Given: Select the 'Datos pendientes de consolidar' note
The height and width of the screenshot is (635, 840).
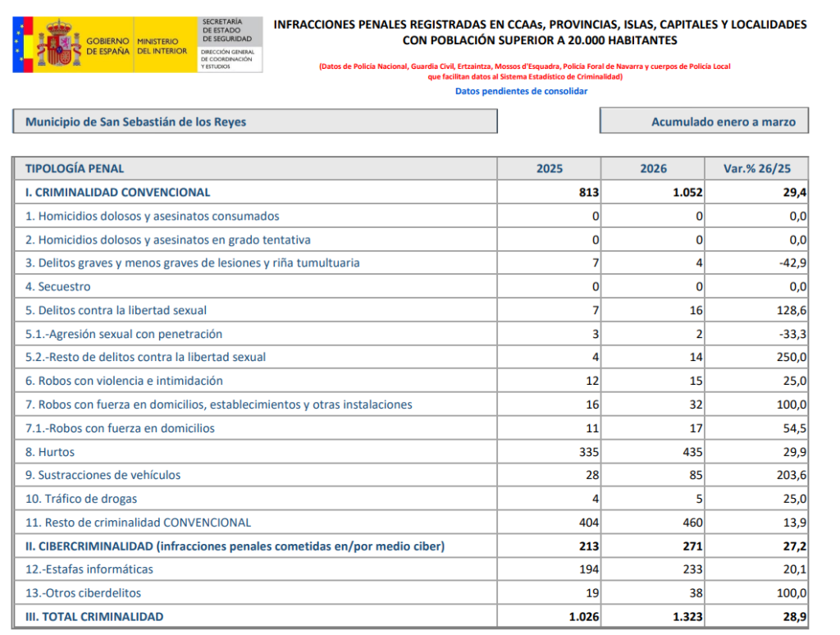Looking at the screenshot, I should [x=521, y=91].
